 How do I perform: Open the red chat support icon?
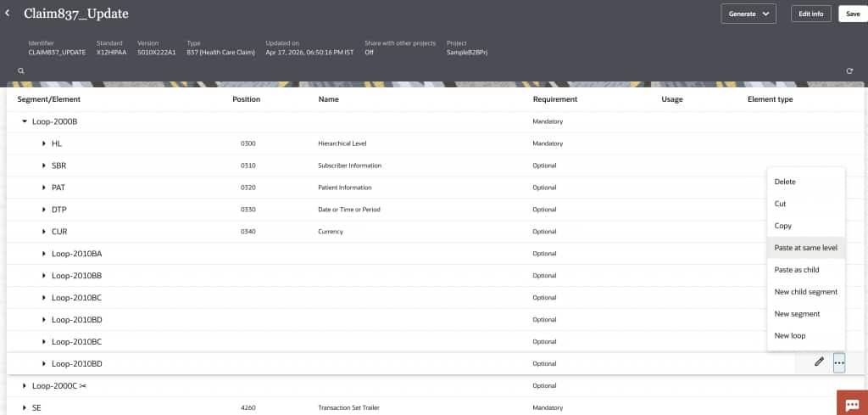click(852, 403)
